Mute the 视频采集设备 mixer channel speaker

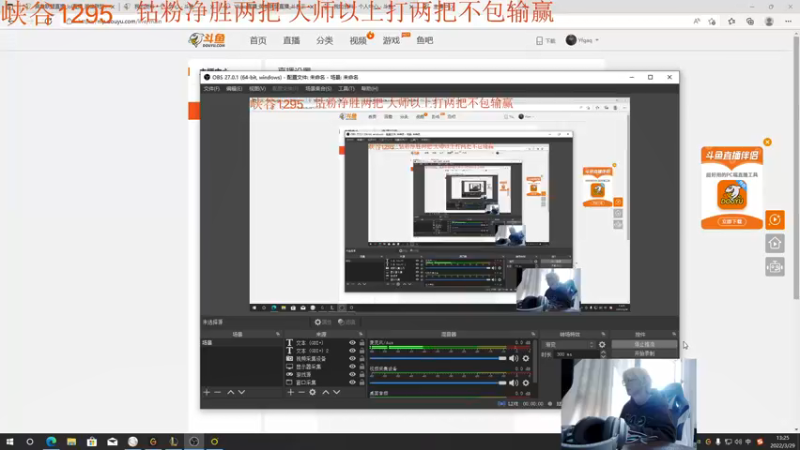(514, 383)
